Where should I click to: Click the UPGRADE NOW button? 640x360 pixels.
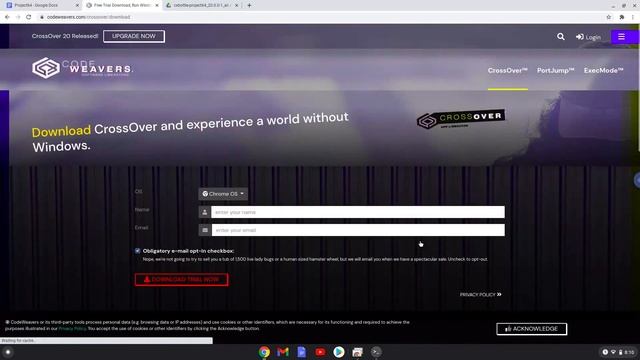[x=134, y=36]
